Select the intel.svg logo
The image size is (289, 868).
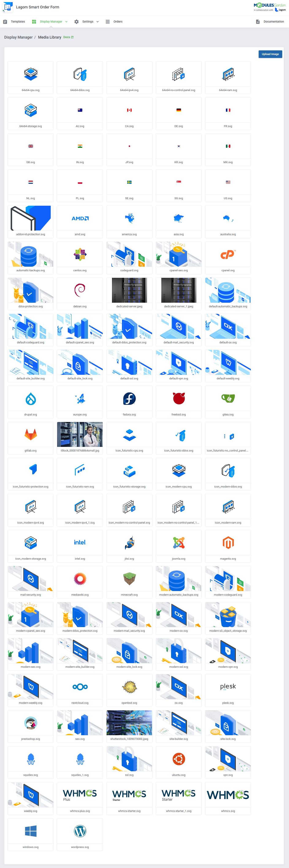pyautogui.click(x=80, y=542)
